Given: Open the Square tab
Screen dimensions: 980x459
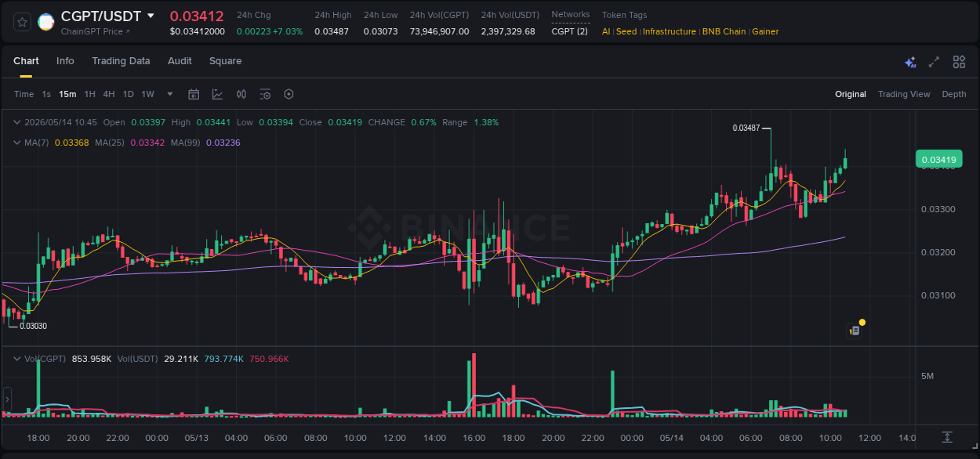Looking at the screenshot, I should 225,61.
